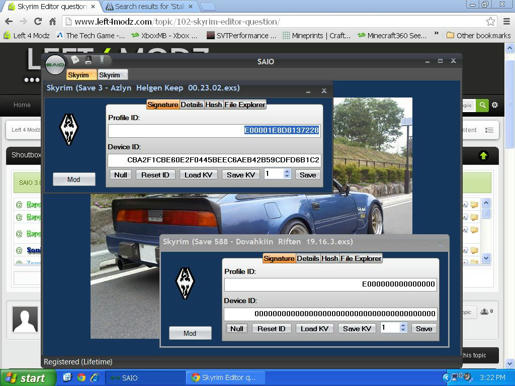Switch to Search results browser tab
Screen dimensions: 515x386
(x=149, y=7)
